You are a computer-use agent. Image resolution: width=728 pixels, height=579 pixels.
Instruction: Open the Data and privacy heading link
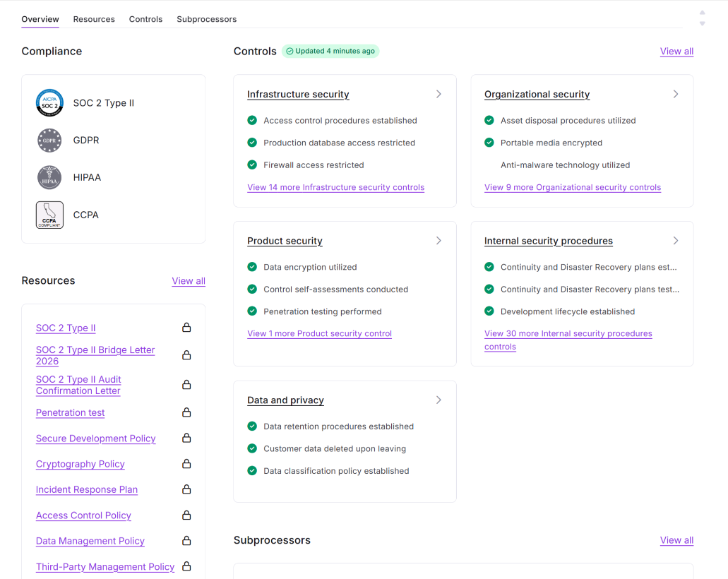285,400
